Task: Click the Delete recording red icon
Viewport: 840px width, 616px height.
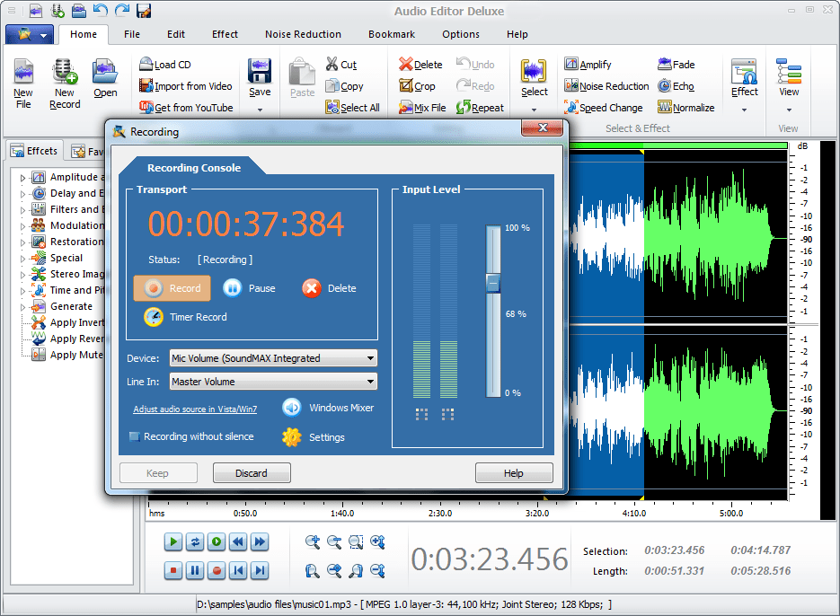Action: coord(311,288)
